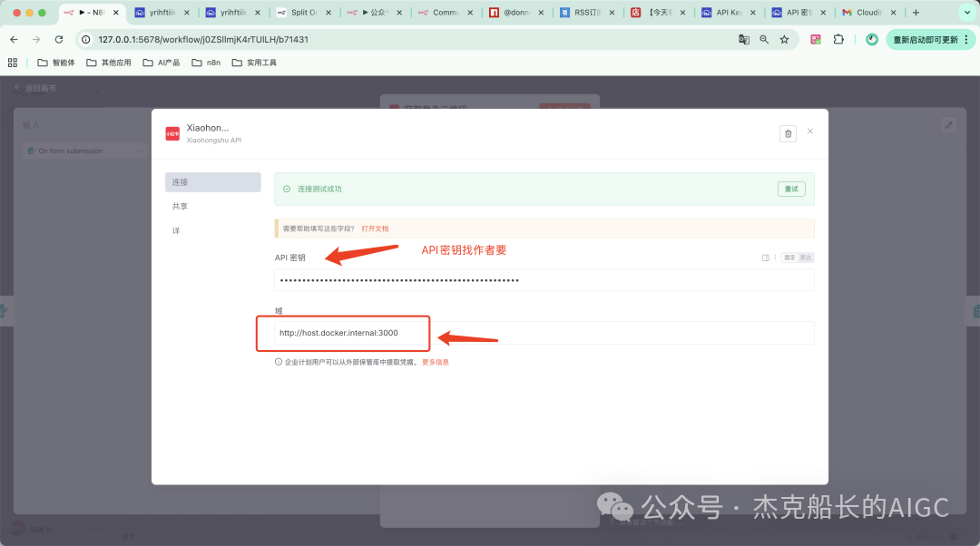
Task: Open the AI产品 bookmark folder
Action: click(x=162, y=63)
